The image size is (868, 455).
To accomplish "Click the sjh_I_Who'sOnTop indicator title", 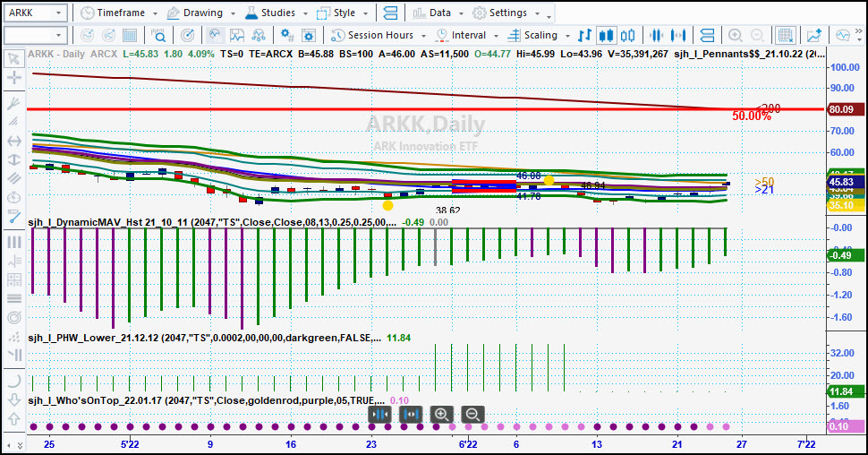I will (x=206, y=400).
